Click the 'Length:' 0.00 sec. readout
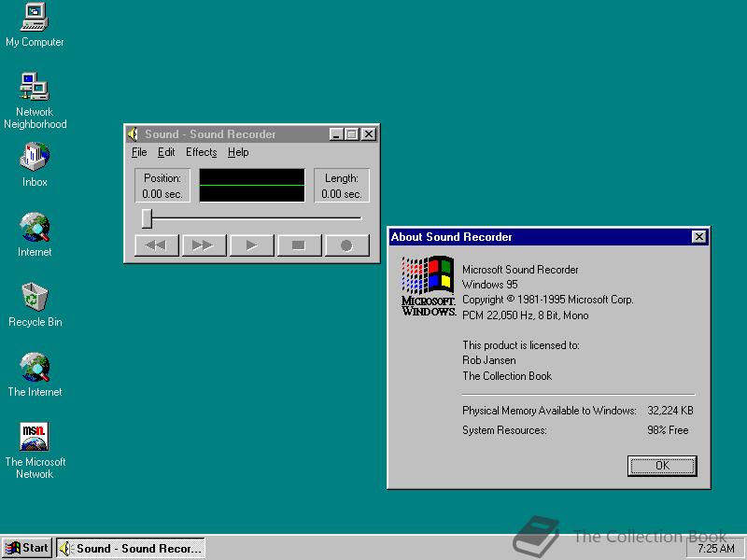This screenshot has height=560, width=747. point(342,185)
